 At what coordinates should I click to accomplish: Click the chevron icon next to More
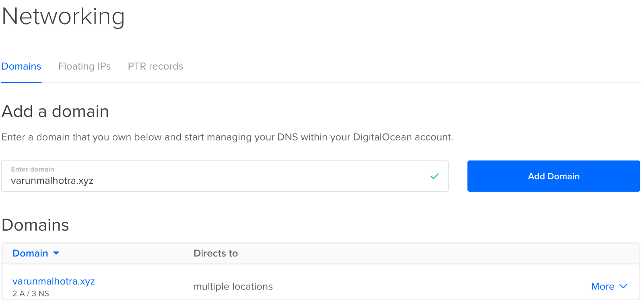[x=623, y=286]
